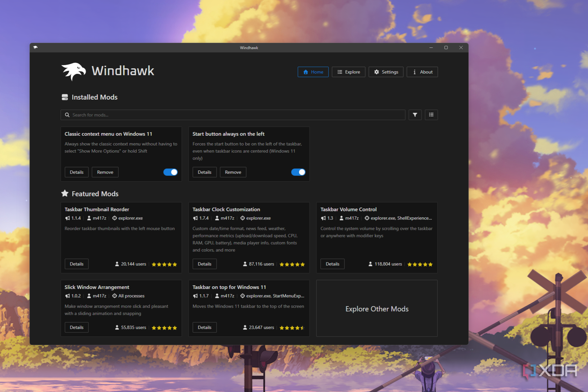Remove the Classic context menu mod
Screen dimensions: 588x392
[105, 172]
